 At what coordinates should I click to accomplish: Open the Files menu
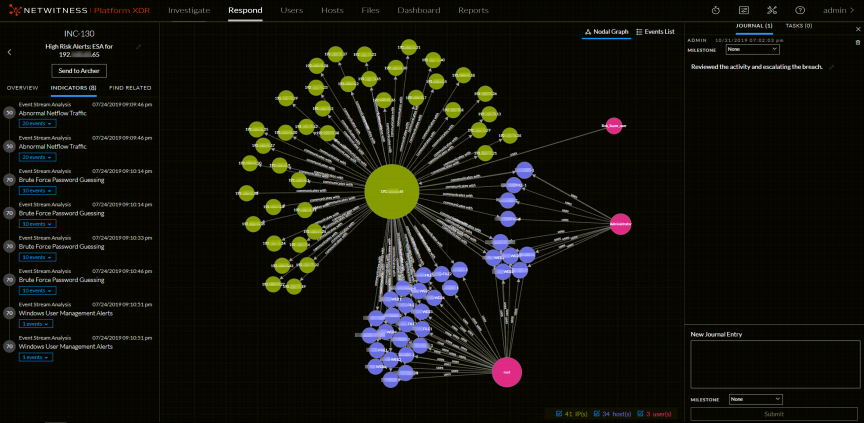(x=370, y=10)
